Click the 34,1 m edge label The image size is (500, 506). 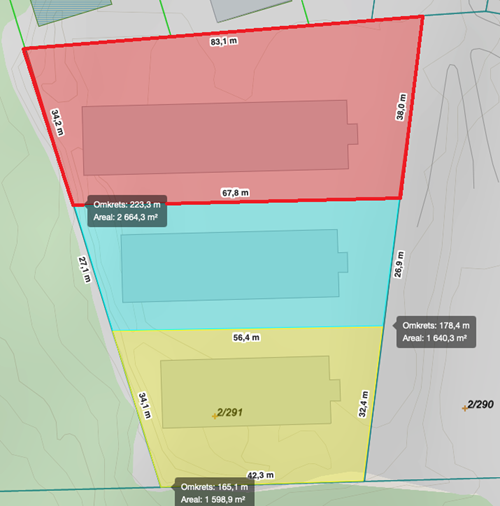point(145,406)
